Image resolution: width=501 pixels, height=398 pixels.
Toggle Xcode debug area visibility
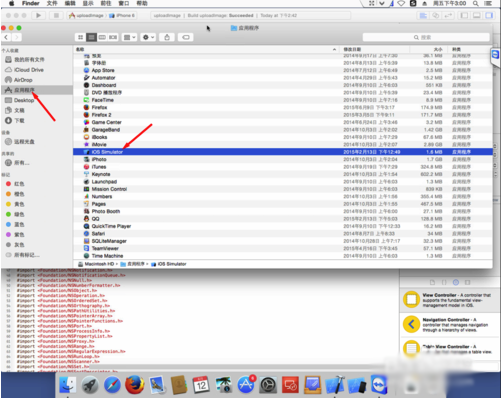click(x=477, y=15)
